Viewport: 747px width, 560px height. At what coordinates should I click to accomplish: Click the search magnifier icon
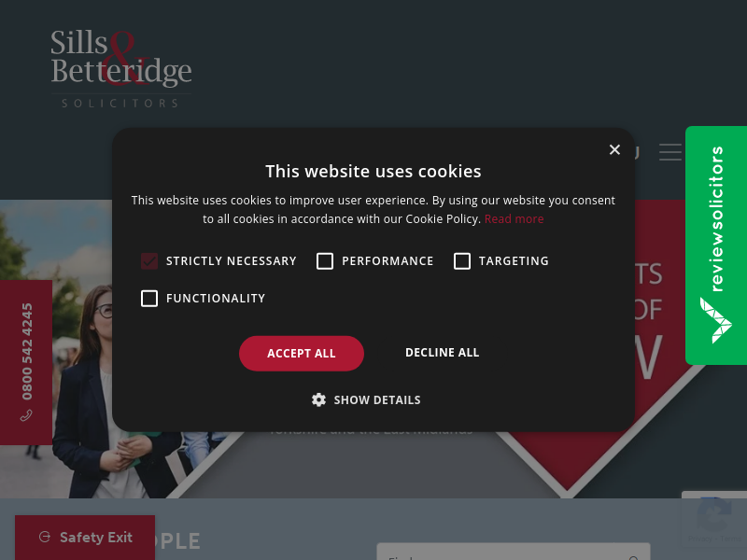[634, 557]
